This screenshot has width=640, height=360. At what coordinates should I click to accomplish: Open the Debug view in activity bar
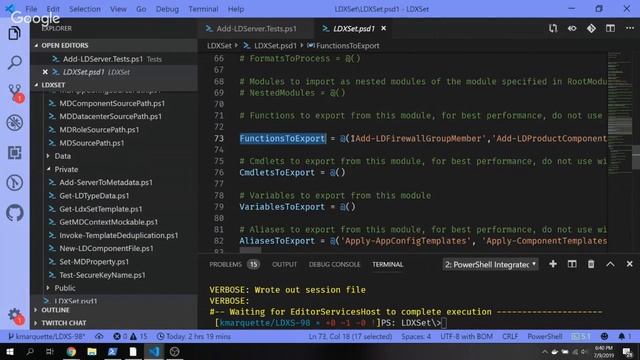(x=14, y=123)
